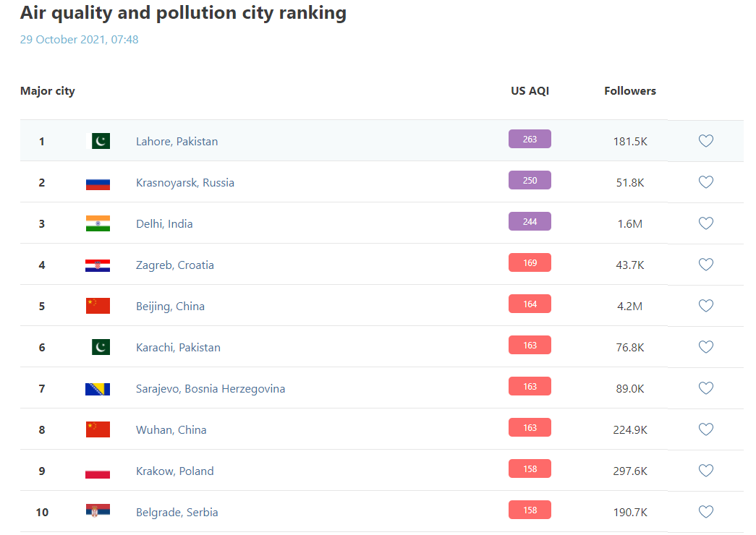
Task: Favorite Lahore, Pakistan with heart icon
Action: click(706, 141)
